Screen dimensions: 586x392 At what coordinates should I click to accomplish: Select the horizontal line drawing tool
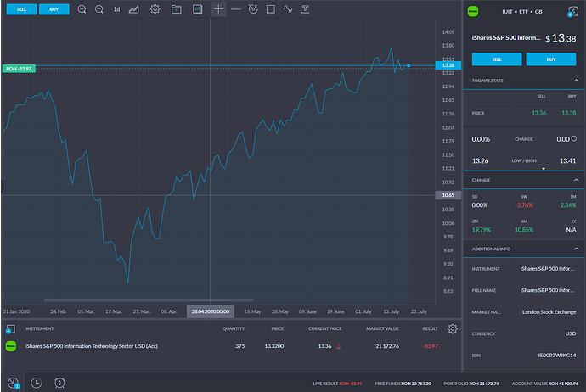click(235, 9)
